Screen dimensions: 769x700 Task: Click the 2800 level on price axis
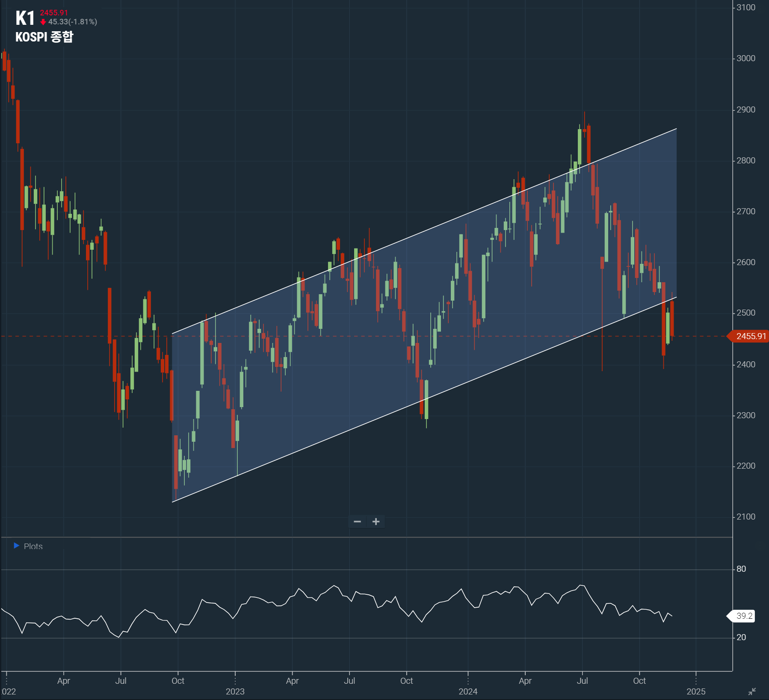coord(745,161)
